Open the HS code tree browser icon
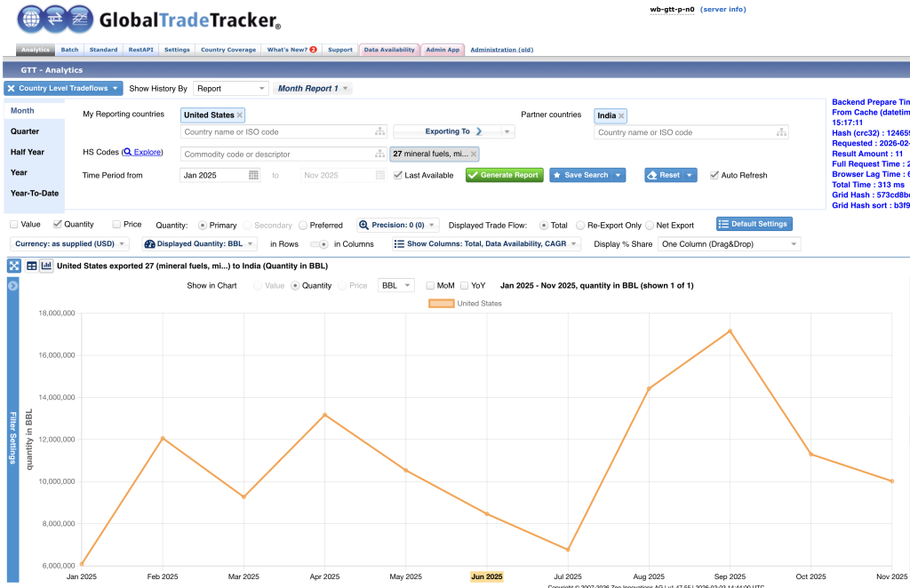Image resolution: width=910 pixels, height=588 pixels. pyautogui.click(x=381, y=155)
